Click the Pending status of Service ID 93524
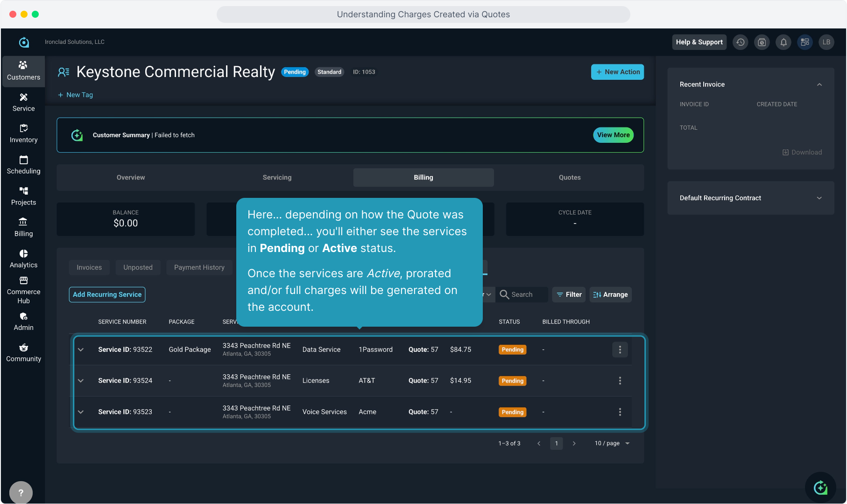Viewport: 847px width, 504px height. [x=513, y=381]
